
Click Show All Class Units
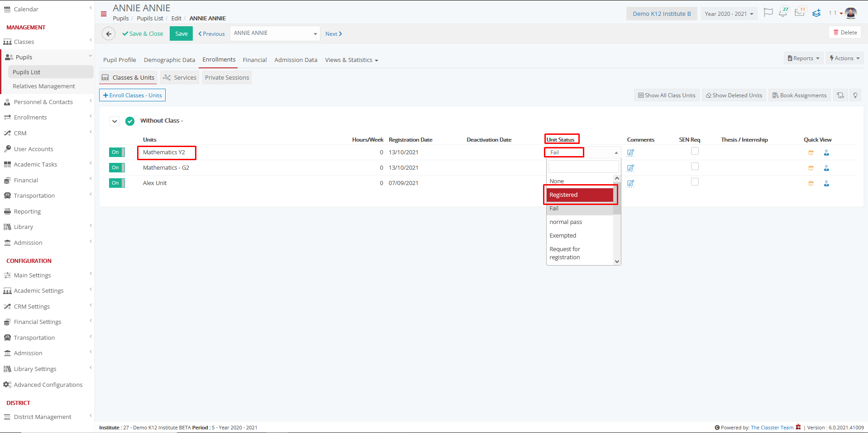[667, 95]
